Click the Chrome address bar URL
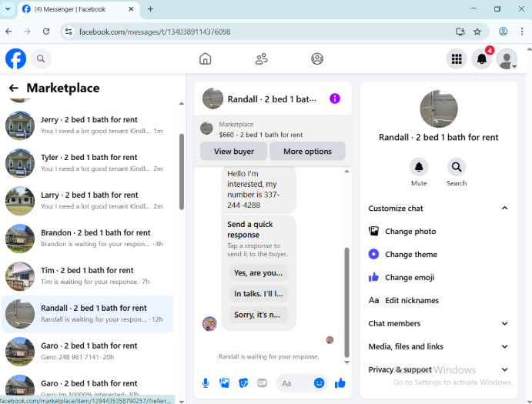Screen dimensions: 532x404 tap(155, 32)
